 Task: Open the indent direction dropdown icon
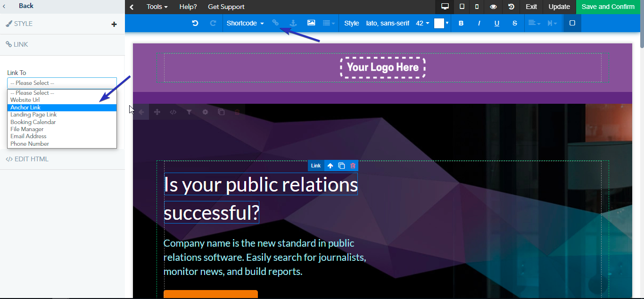(552, 23)
